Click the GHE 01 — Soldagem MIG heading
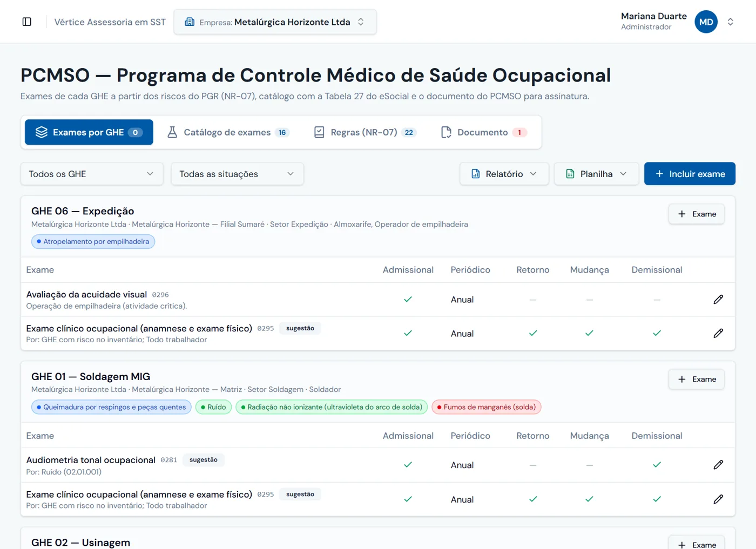The image size is (756, 549). click(x=91, y=377)
